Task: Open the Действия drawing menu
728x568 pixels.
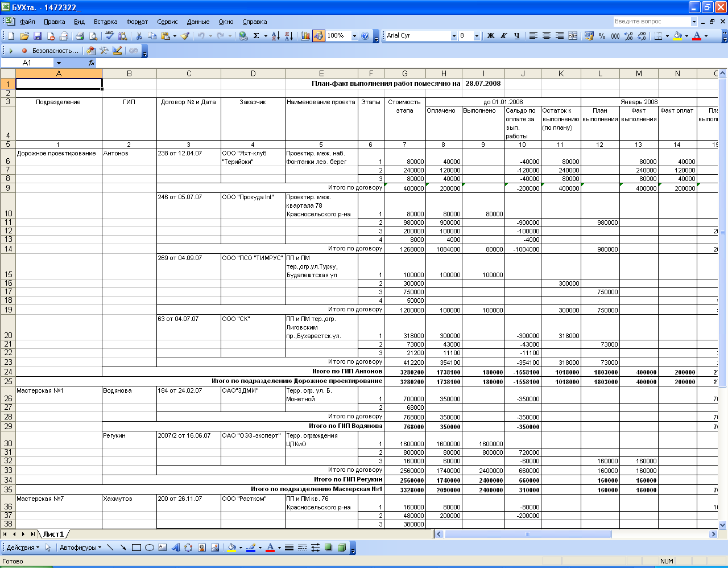Action: [23, 548]
